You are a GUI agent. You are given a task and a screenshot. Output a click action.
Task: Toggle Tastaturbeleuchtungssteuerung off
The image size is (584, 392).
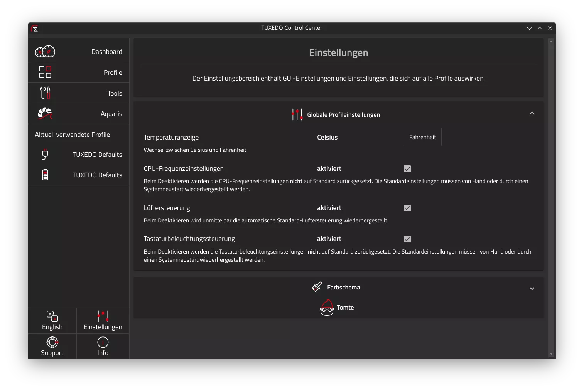[x=407, y=239]
